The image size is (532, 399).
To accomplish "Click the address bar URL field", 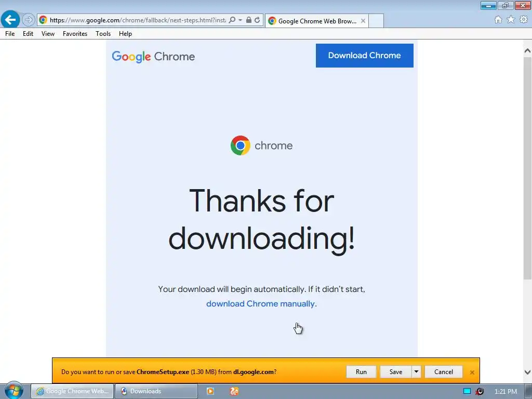I will coord(137,20).
